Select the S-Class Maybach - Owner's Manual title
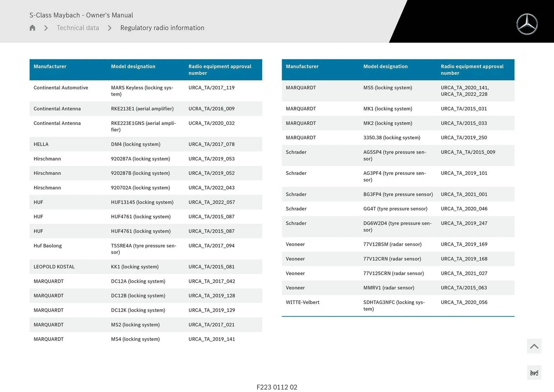 (82, 15)
